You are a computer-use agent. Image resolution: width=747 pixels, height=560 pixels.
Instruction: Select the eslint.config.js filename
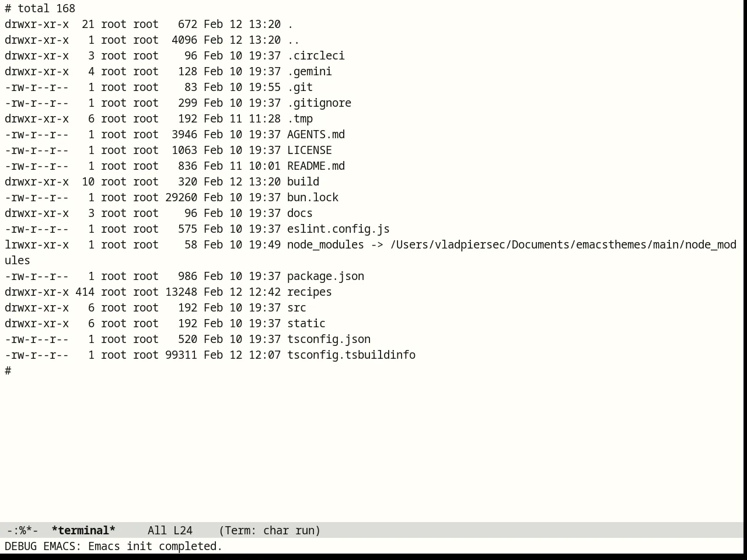click(338, 229)
